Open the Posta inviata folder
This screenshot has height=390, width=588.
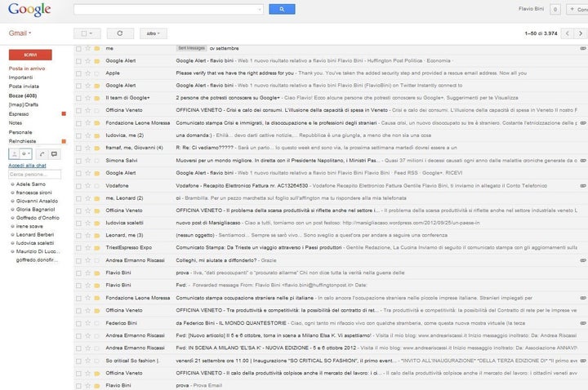(24, 86)
